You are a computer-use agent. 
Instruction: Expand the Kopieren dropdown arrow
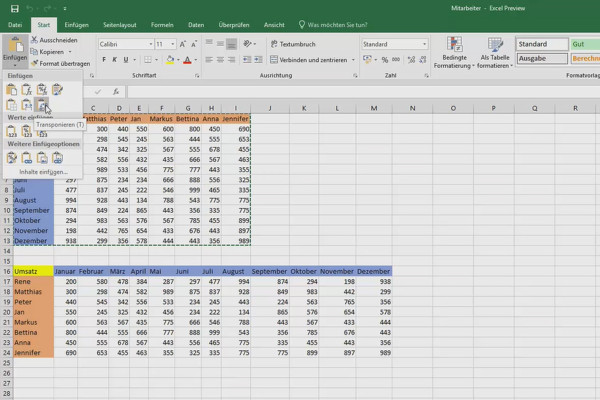70,52
